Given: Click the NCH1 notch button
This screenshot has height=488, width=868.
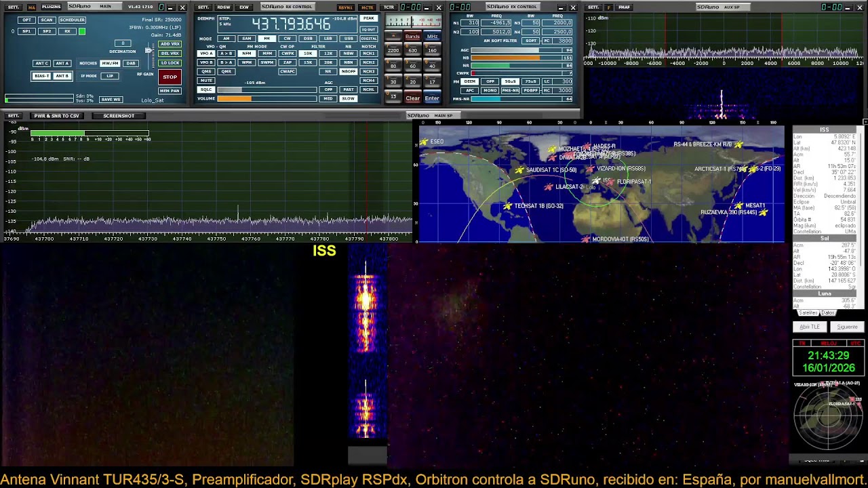Looking at the screenshot, I should pos(368,54).
